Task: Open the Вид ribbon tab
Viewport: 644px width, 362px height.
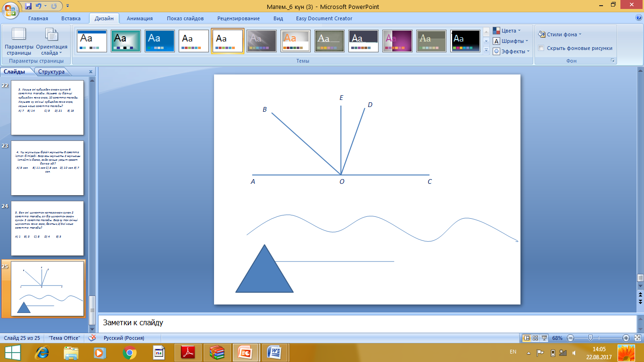Action: (278, 18)
